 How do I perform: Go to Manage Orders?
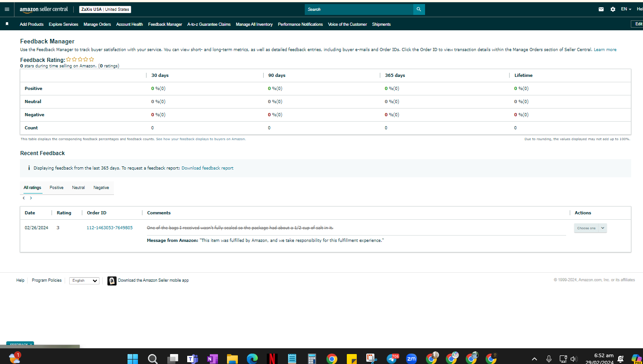97,24
